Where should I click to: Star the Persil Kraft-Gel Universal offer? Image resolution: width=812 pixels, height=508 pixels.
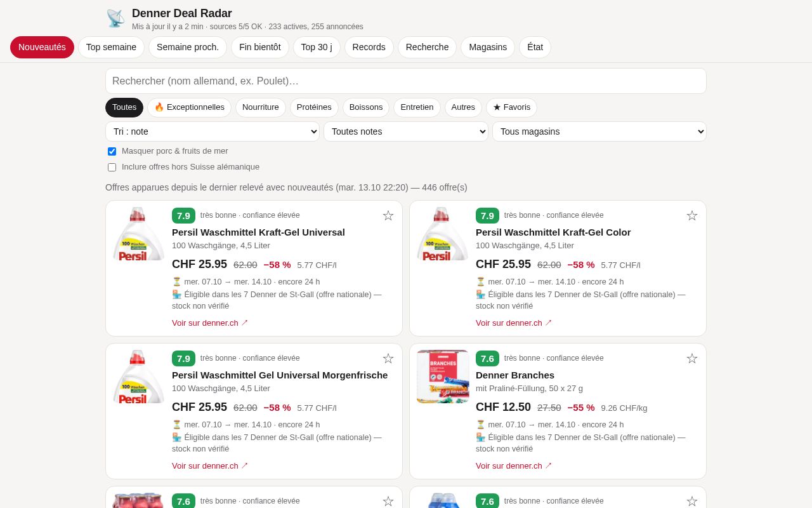(388, 216)
